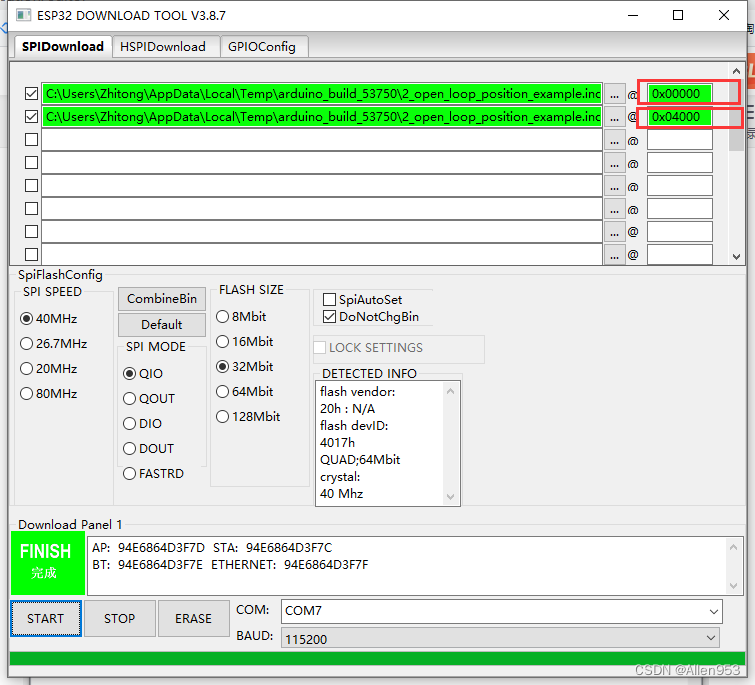
Task: Click scroll-down arrow in DETECTED INFO box
Action: (x=451, y=497)
